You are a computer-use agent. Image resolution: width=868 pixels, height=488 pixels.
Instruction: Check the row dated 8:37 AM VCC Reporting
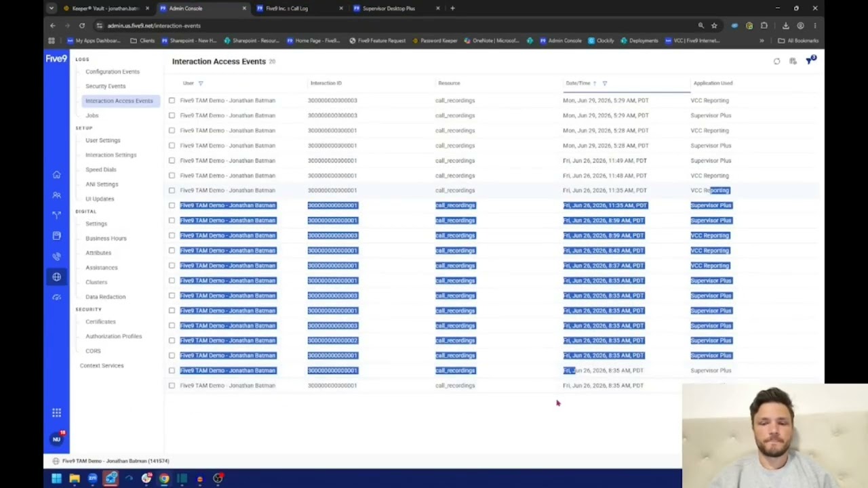coord(172,266)
